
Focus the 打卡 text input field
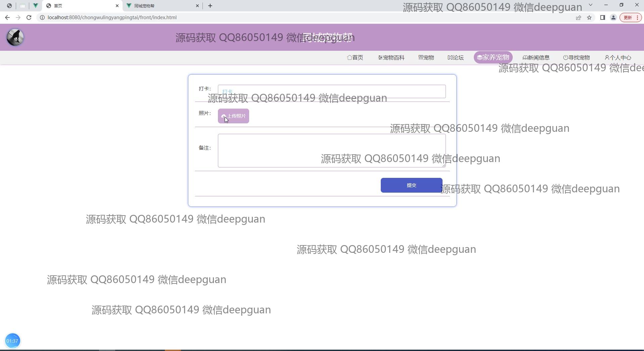click(331, 91)
